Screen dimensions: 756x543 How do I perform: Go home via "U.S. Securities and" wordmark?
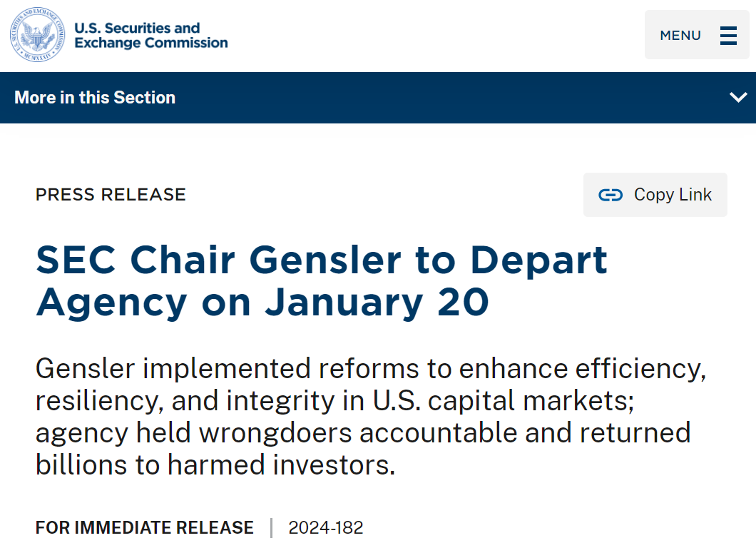[137, 28]
